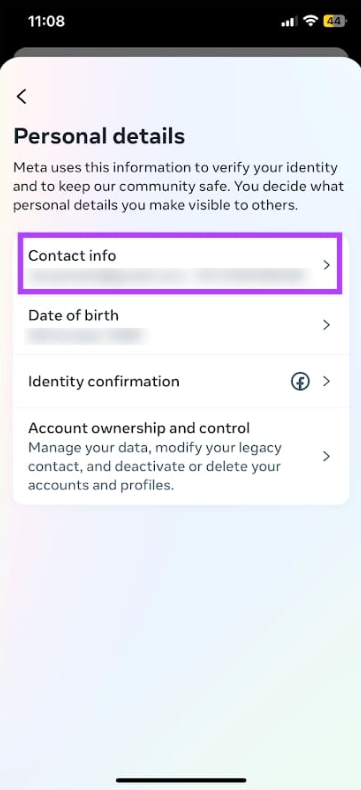This screenshot has width=361, height=790.
Task: Tap the yellow battery indicator showing 44
Action: pyautogui.click(x=334, y=21)
